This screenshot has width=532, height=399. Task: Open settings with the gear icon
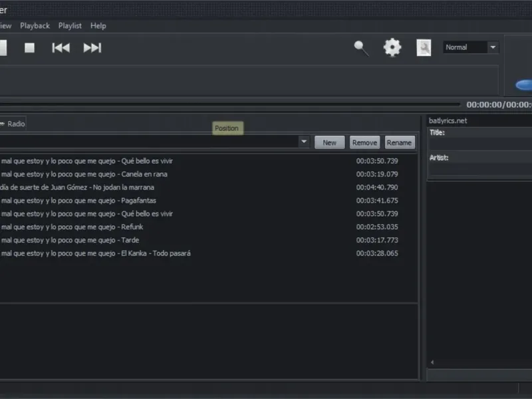(x=392, y=47)
